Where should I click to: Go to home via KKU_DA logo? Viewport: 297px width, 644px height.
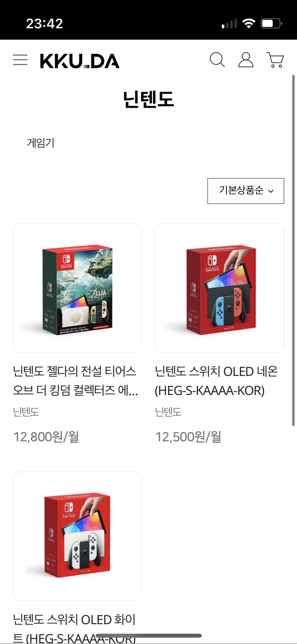click(x=80, y=61)
